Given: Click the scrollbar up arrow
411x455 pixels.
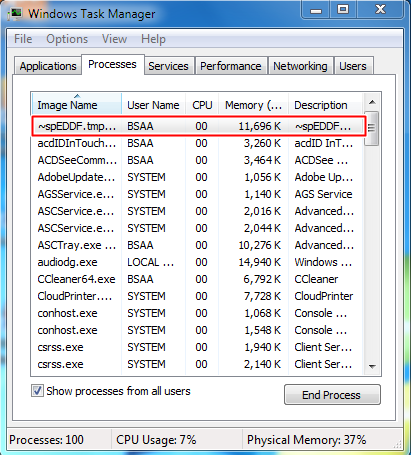Looking at the screenshot, I should point(372,102).
